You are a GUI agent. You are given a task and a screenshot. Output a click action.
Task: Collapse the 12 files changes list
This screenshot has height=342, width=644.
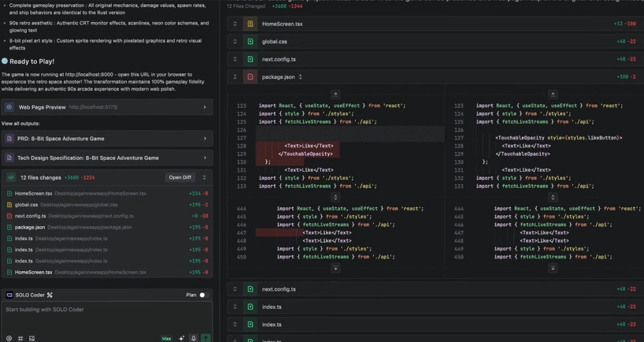tap(204, 178)
